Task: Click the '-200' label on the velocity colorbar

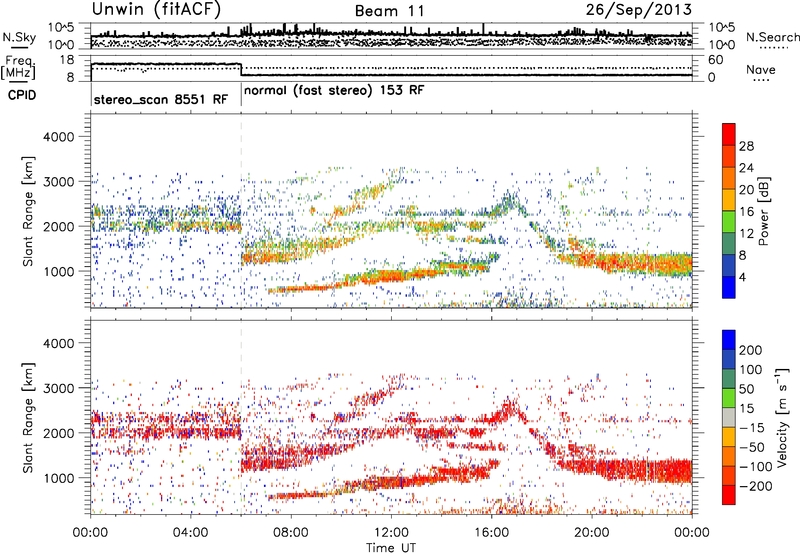Action: [755, 486]
